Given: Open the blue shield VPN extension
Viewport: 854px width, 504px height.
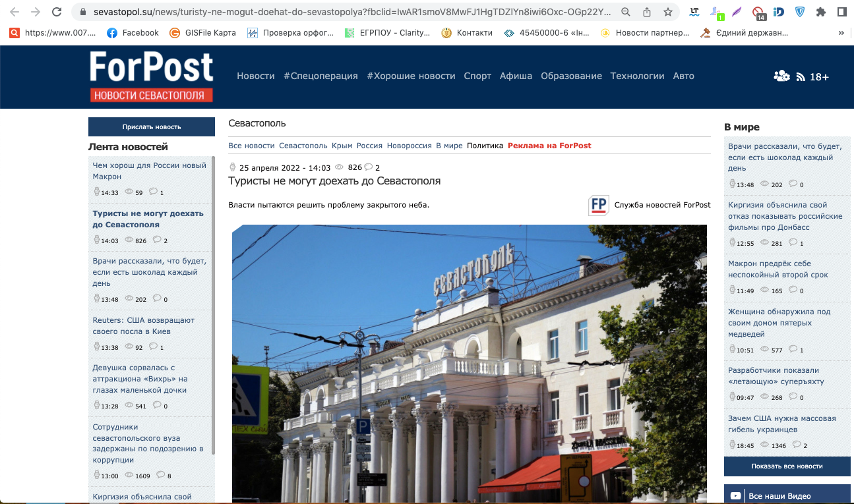Looking at the screenshot, I should pos(799,12).
